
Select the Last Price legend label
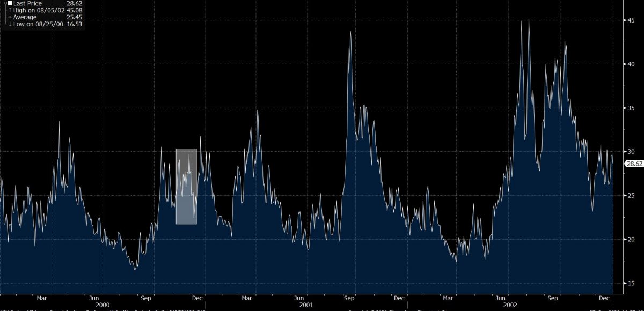(27, 4)
